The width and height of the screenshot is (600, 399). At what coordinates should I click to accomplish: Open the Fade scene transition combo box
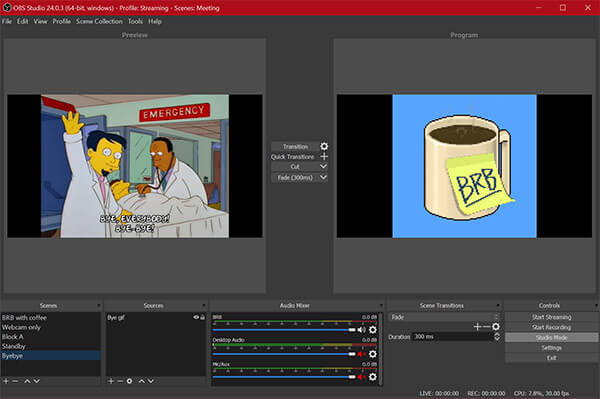444,317
